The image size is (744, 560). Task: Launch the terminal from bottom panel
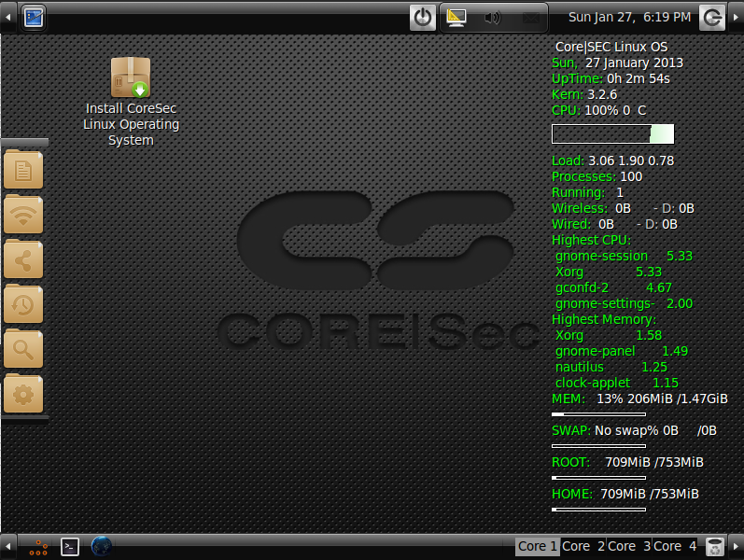pos(70,547)
